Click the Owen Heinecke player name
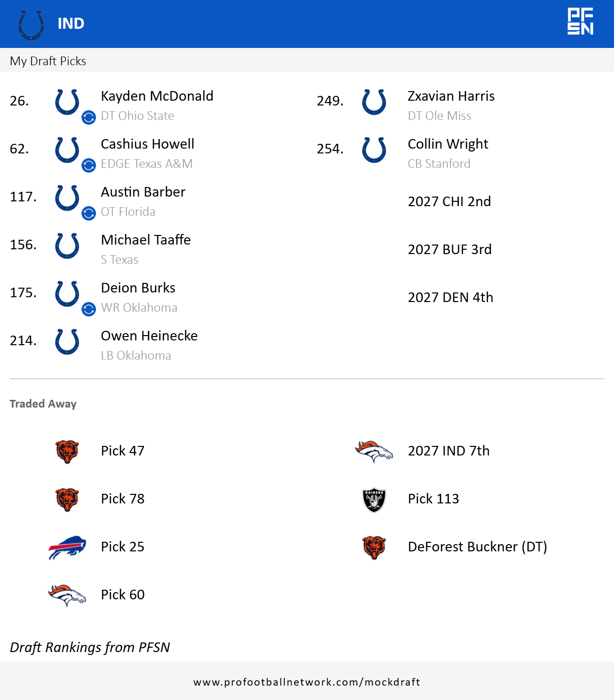Image resolution: width=614 pixels, height=700 pixels. 149,336
